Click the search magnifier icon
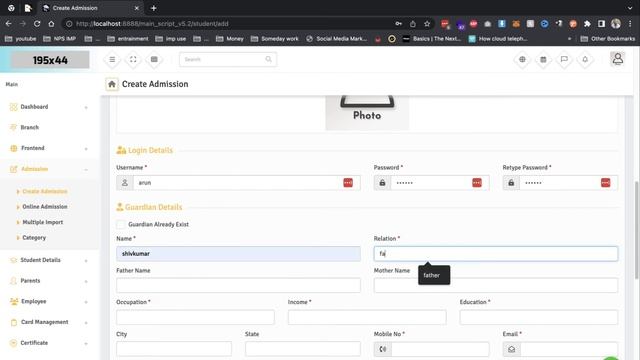This screenshot has width=640, height=360. click(x=268, y=60)
